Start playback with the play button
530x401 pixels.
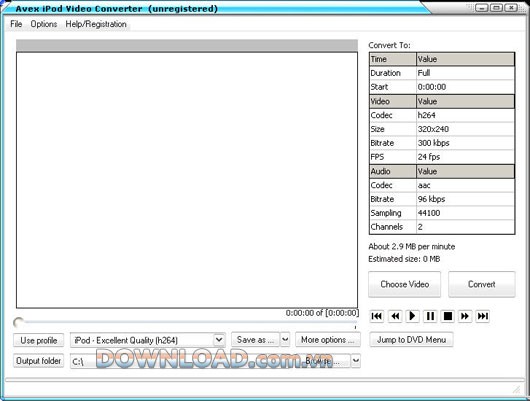(412, 316)
